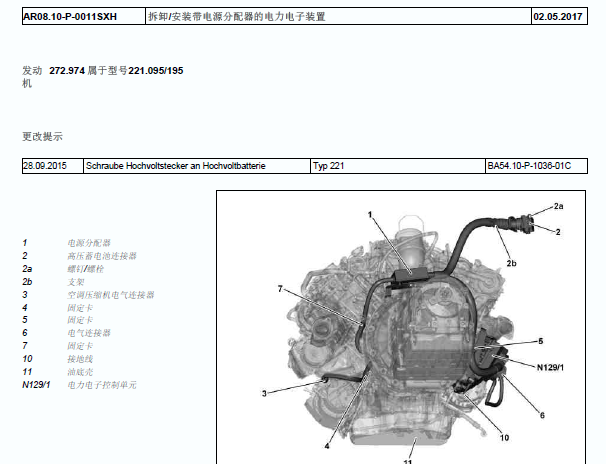Click legend entry 10 接地线

(58, 359)
